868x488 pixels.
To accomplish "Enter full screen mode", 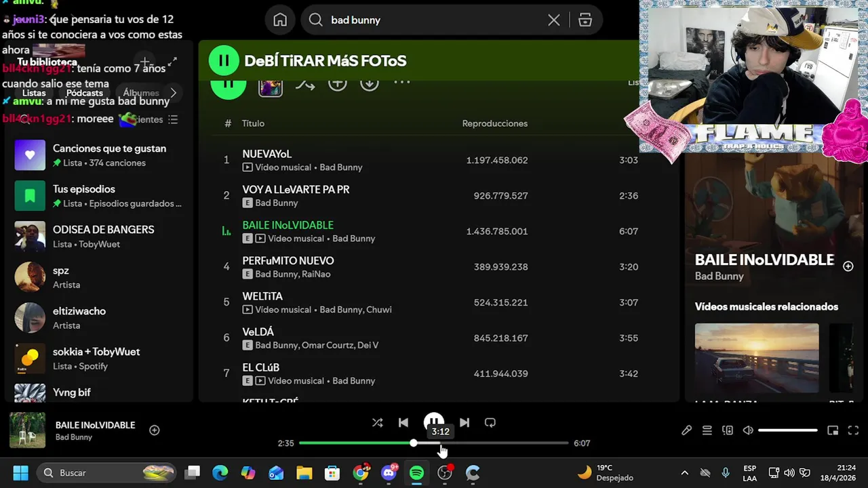I will (x=854, y=430).
